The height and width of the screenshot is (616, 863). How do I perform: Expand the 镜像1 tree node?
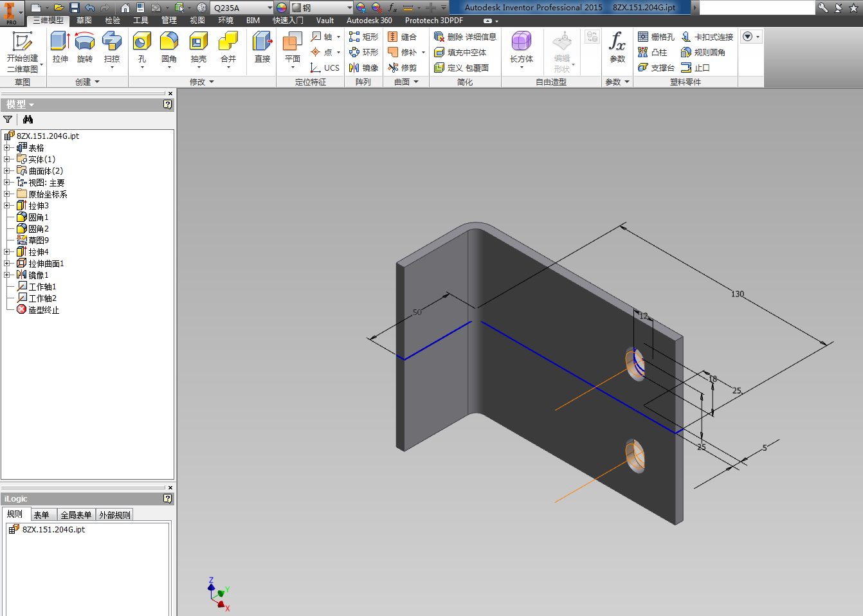click(x=7, y=275)
